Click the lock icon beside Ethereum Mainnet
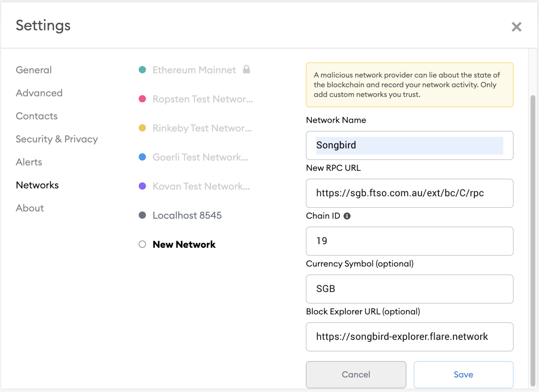 click(247, 69)
